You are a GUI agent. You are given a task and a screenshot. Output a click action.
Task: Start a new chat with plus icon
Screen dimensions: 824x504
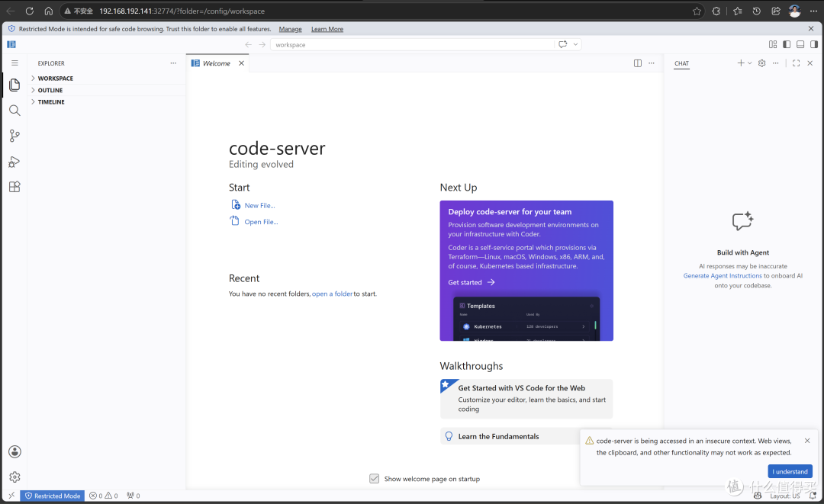click(740, 63)
